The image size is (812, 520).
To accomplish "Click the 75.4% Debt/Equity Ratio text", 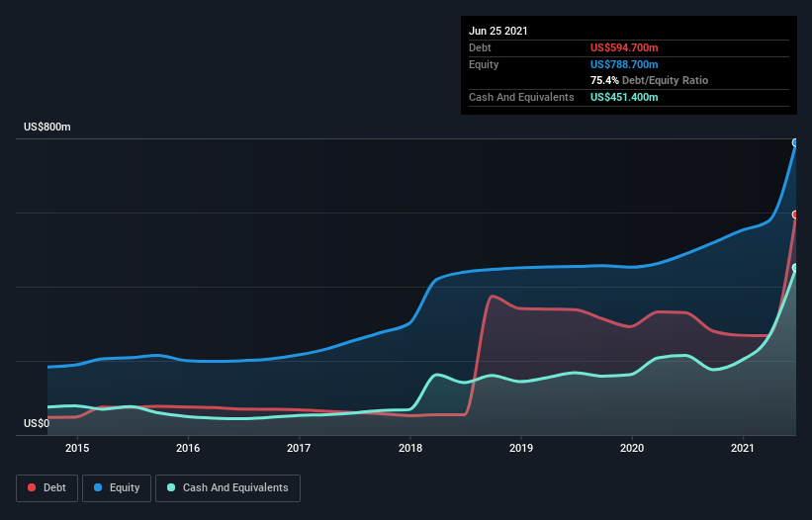I will click(x=650, y=80).
